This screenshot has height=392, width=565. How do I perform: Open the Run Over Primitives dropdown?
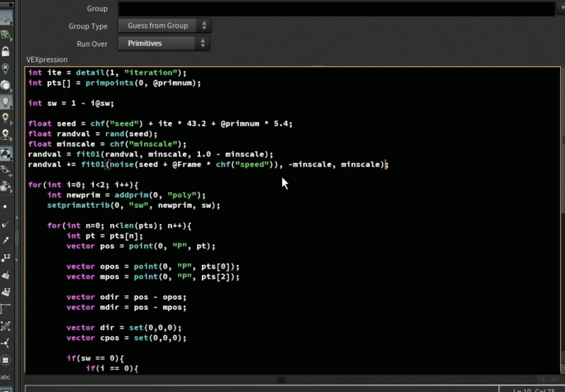point(164,44)
